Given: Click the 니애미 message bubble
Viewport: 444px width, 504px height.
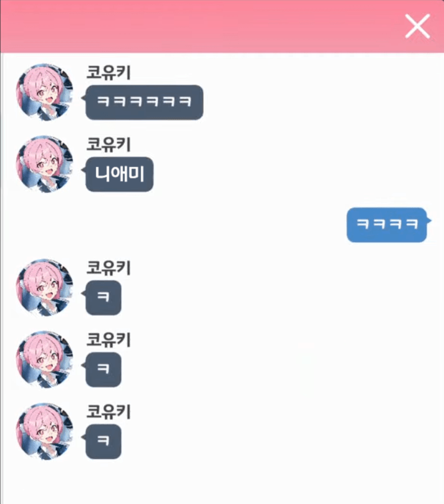Looking at the screenshot, I should point(119,174).
